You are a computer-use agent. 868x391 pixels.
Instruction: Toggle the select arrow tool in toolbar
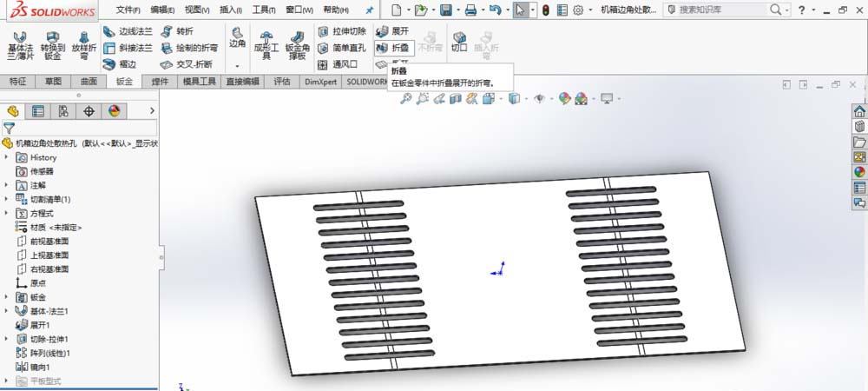click(x=521, y=10)
